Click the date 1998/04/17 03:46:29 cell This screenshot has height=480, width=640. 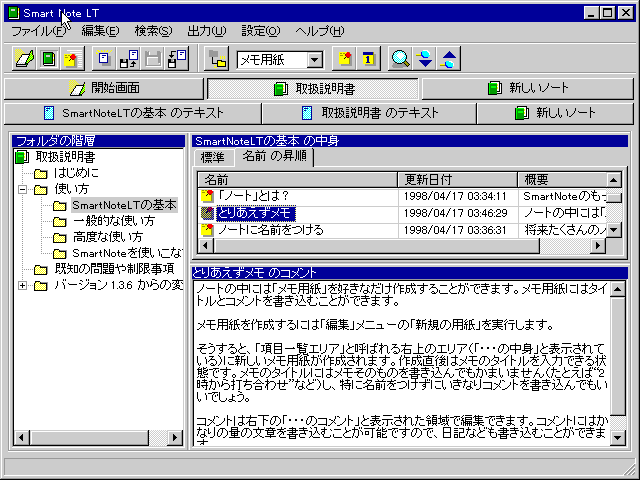(455, 213)
